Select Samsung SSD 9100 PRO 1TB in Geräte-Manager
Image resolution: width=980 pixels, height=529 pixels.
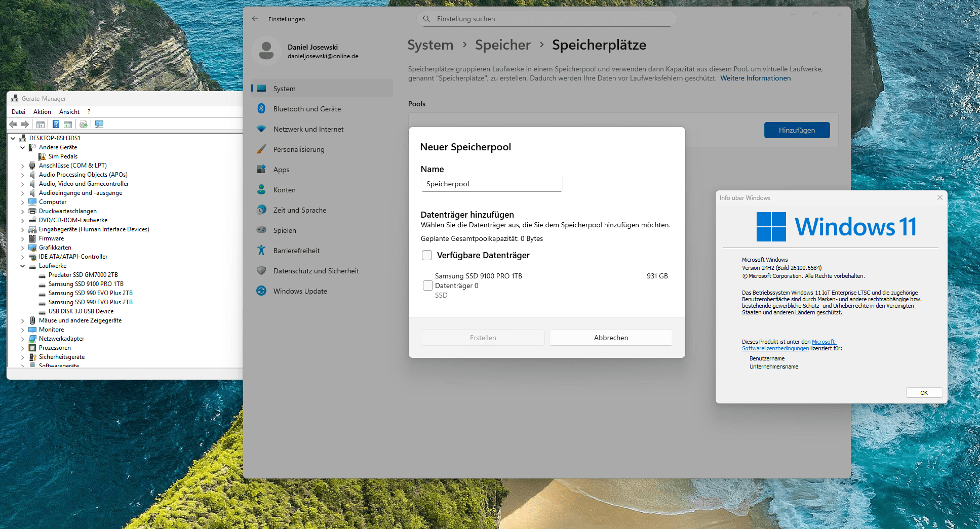click(x=86, y=284)
